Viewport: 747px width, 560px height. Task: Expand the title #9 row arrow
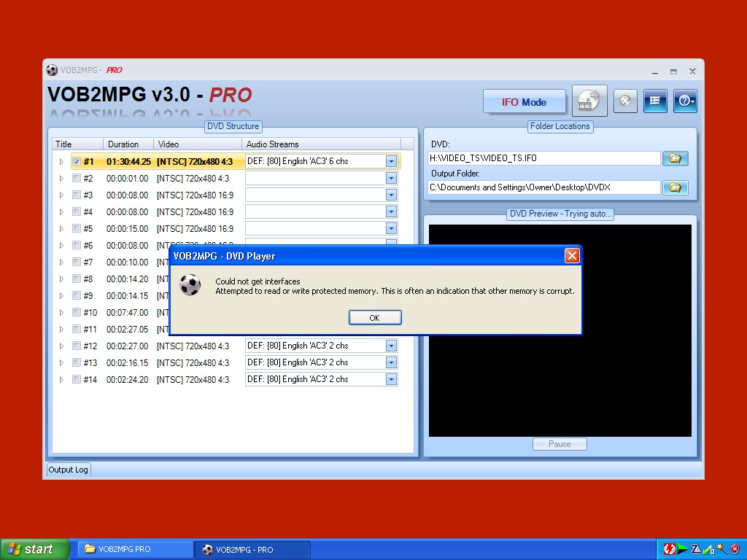(61, 295)
